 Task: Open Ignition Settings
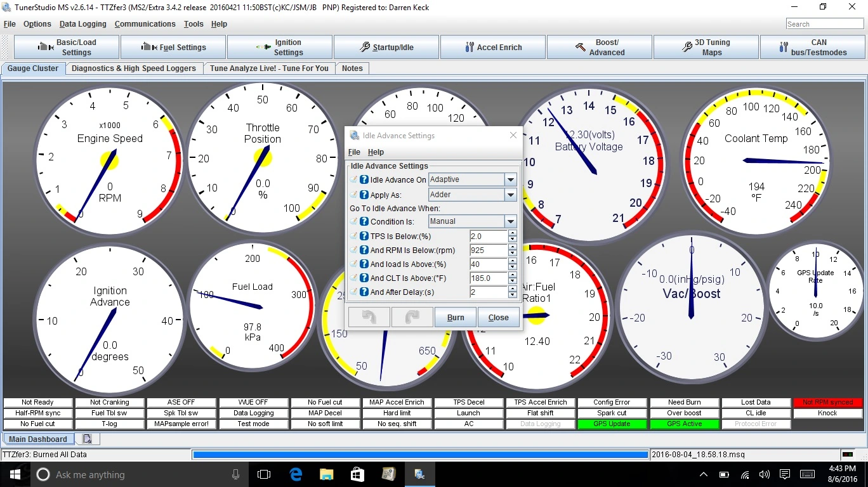click(280, 48)
